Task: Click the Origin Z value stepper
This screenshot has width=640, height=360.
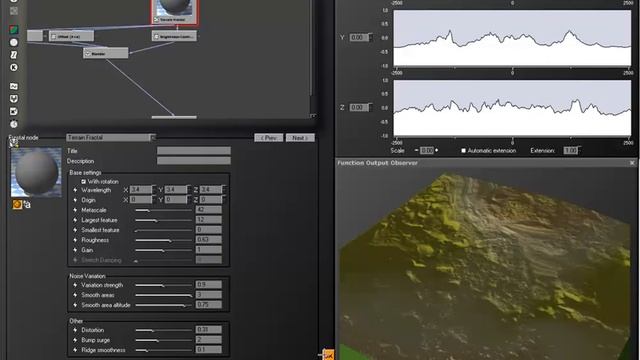Action: [x=224, y=200]
